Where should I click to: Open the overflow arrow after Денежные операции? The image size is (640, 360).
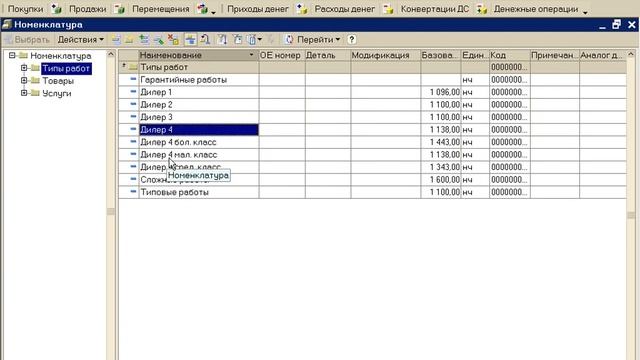pyautogui.click(x=585, y=12)
